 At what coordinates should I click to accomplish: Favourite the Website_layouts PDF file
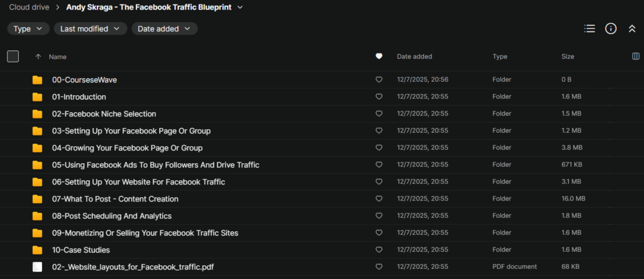(x=379, y=266)
